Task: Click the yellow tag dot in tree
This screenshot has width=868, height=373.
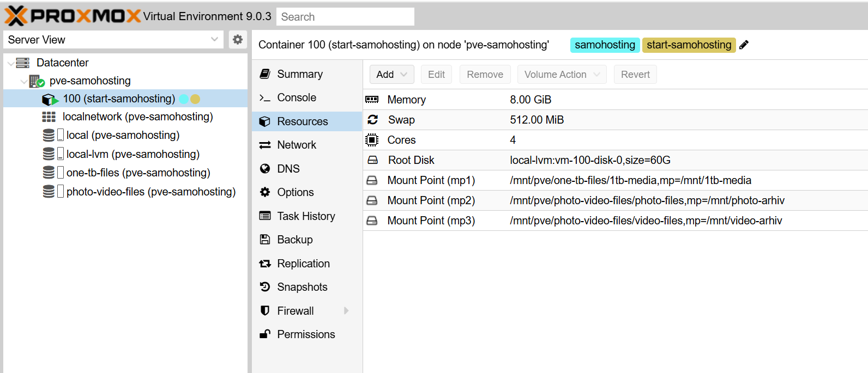Action: (x=195, y=99)
